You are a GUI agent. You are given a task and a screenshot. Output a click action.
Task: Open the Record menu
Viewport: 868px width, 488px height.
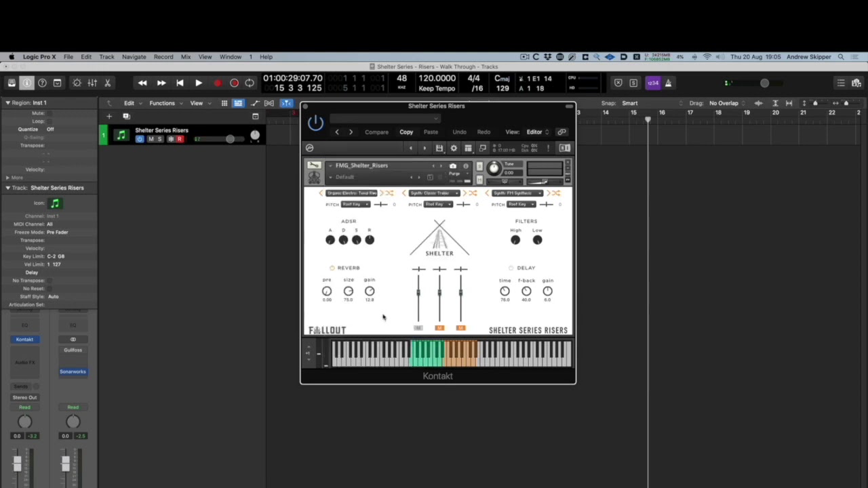pos(163,57)
